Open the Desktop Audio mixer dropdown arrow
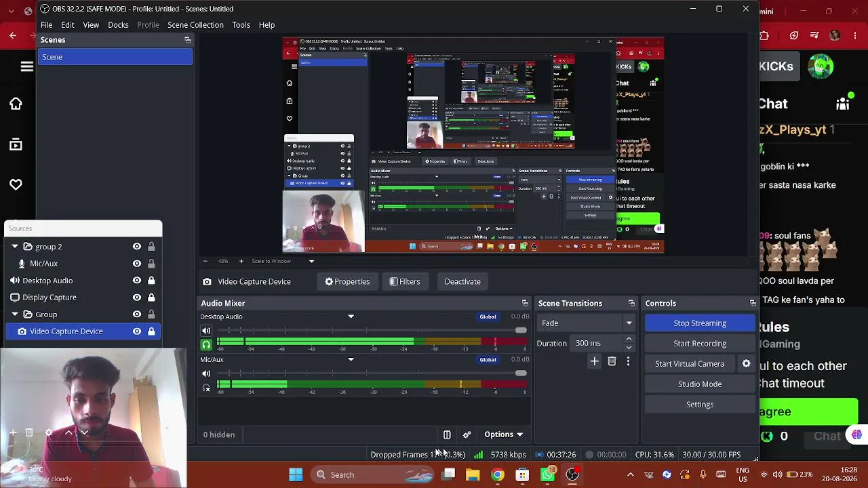Screen dimensions: 868x488 pos(351,317)
